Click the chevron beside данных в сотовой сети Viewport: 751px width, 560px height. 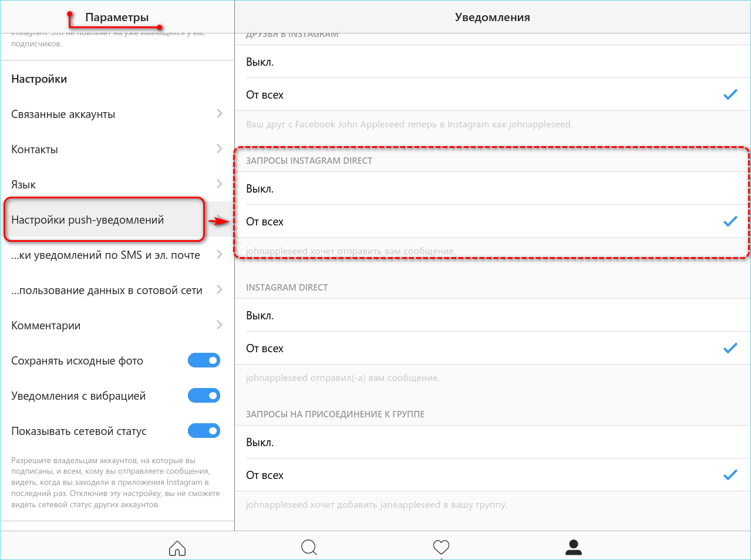tap(220, 289)
